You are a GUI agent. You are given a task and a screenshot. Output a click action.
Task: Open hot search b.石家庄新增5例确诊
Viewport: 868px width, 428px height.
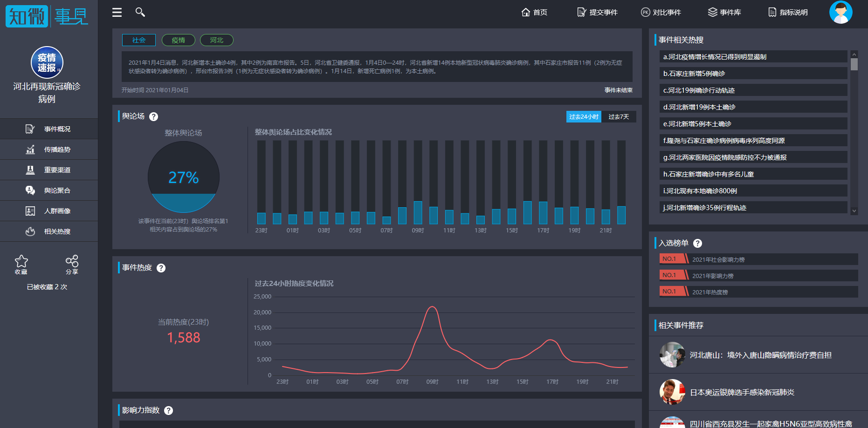click(x=753, y=74)
